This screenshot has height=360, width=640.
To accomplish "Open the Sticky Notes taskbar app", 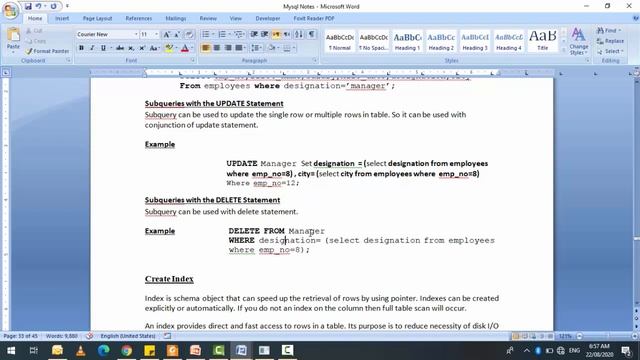I will (x=149, y=350).
